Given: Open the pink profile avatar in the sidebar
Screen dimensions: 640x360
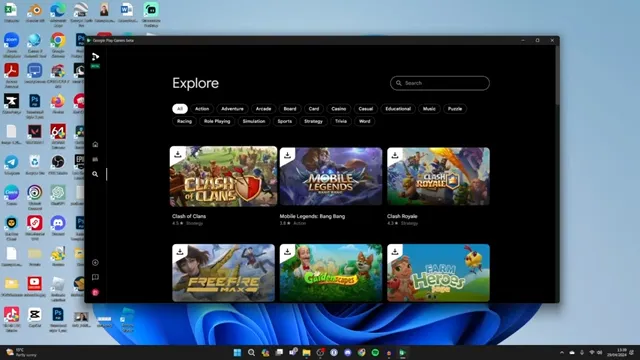Looking at the screenshot, I should 95,292.
